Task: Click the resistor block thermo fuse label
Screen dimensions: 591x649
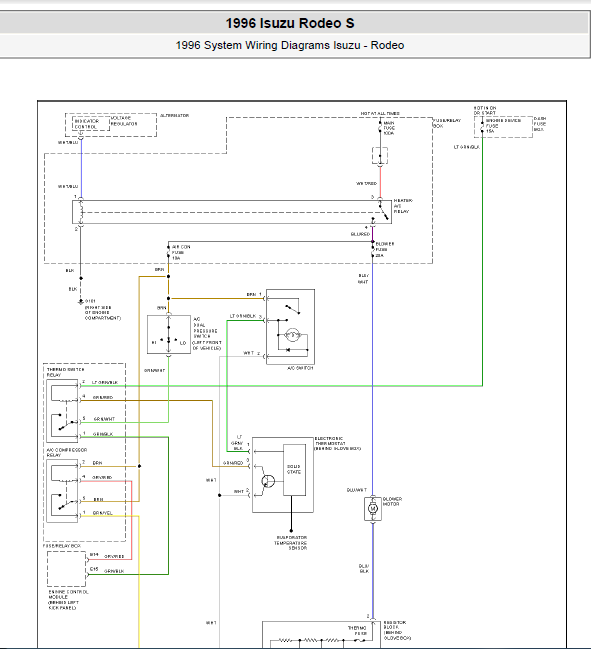Action: (x=357, y=630)
